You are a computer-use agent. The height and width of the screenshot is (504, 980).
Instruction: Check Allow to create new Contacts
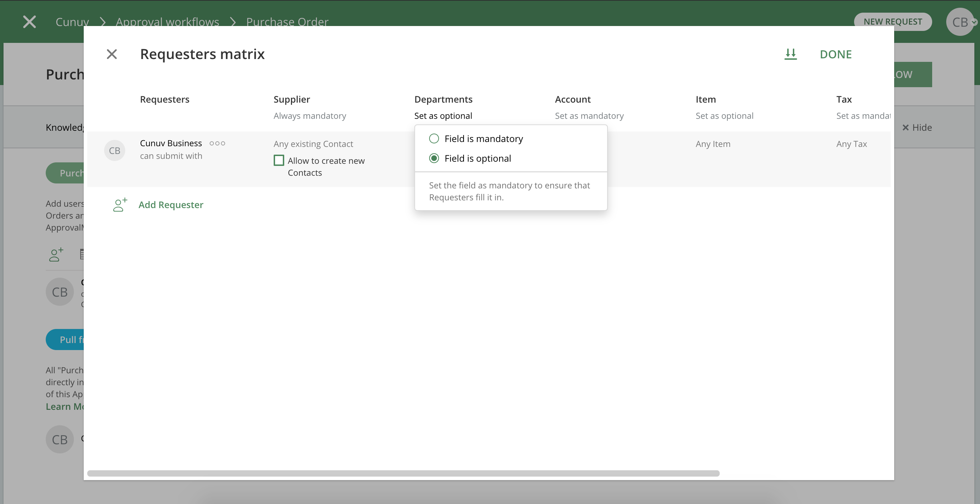(279, 161)
